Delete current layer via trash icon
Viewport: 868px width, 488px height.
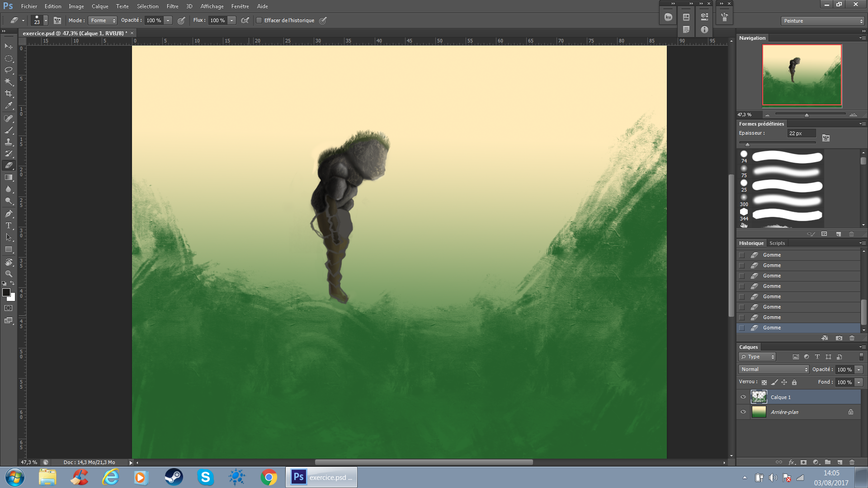(x=852, y=462)
